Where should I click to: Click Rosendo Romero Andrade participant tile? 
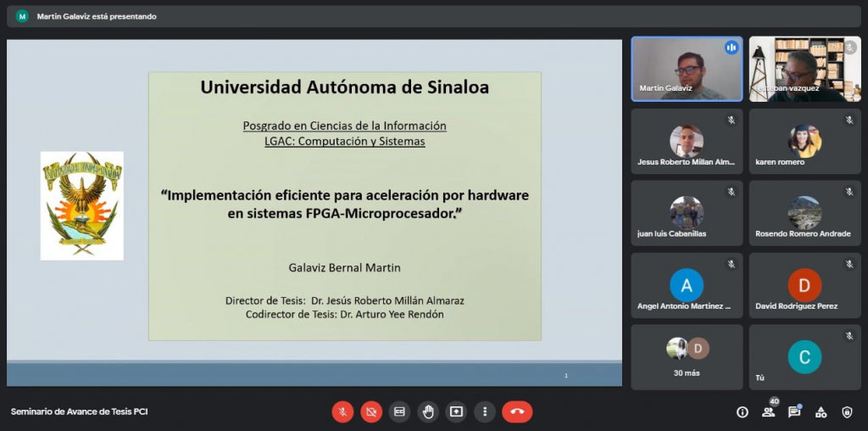(805, 213)
